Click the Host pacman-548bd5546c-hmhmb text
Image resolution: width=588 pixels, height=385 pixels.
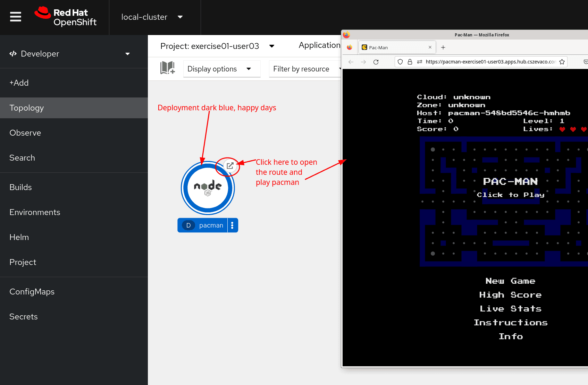coord(493,113)
